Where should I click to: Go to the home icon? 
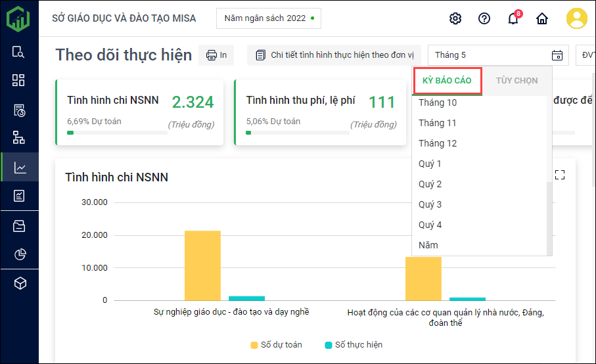[x=542, y=18]
